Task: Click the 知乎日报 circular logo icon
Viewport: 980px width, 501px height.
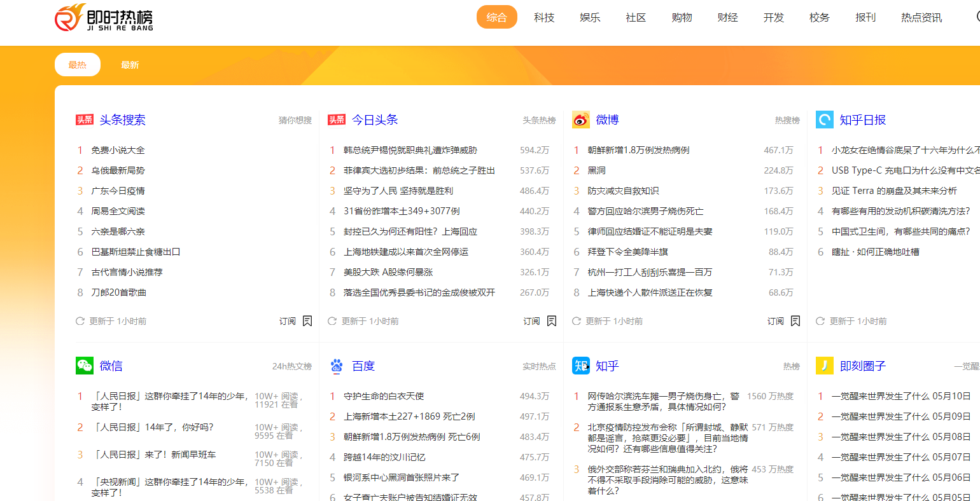Action: [825, 120]
